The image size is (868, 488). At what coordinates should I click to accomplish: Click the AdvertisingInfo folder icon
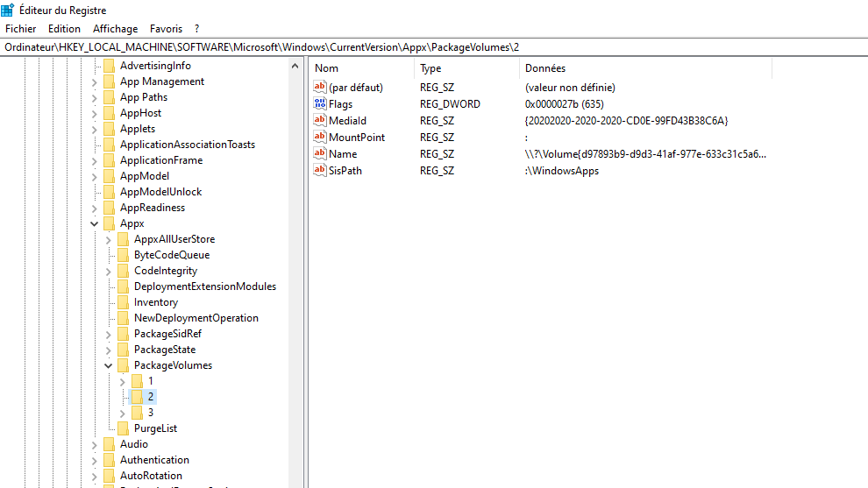tap(109, 66)
